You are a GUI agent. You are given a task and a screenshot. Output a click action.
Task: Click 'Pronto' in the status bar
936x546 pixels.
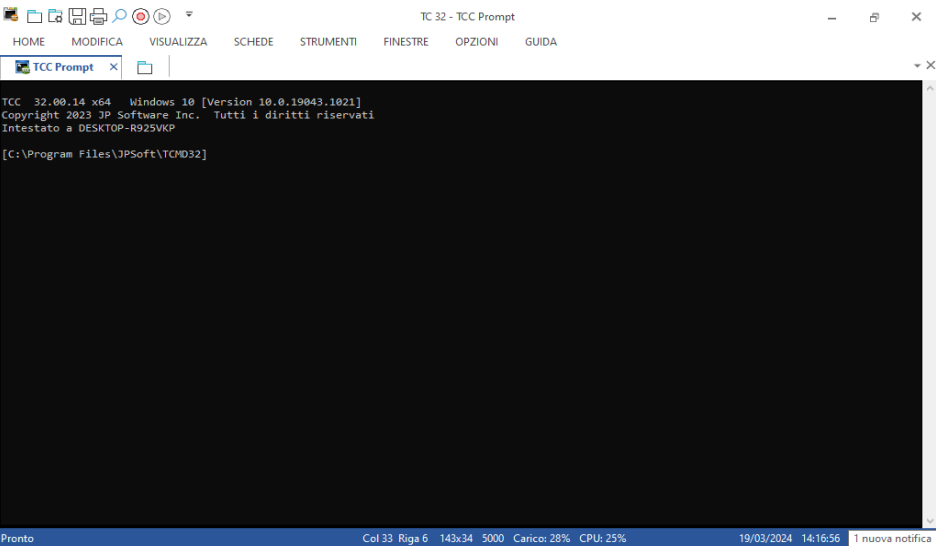click(17, 538)
